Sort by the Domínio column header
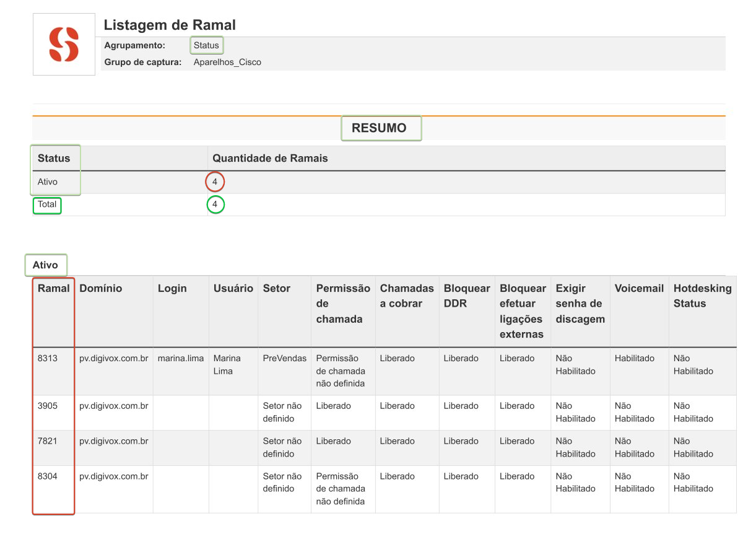Screen dimensions: 756x557 [97, 288]
